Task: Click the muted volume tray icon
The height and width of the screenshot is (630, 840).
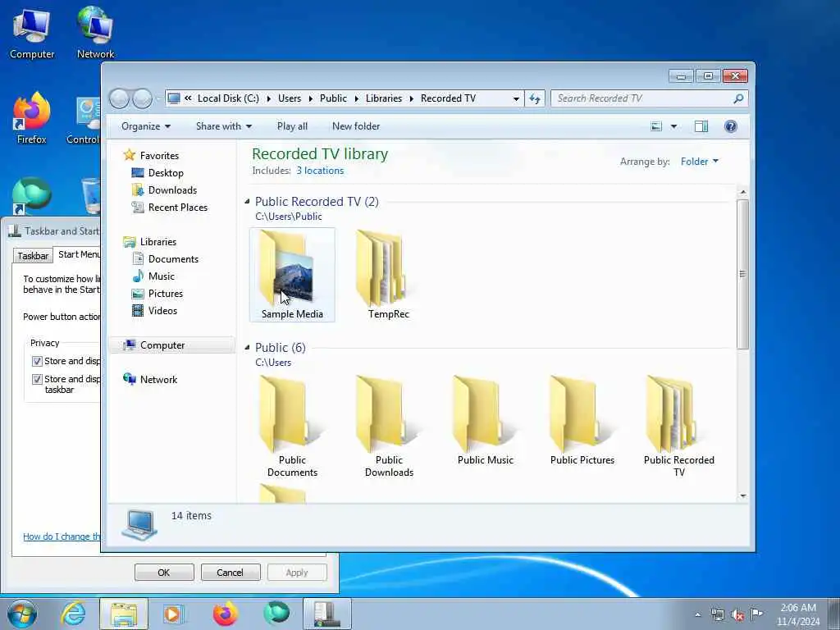Action: pyautogui.click(x=737, y=615)
